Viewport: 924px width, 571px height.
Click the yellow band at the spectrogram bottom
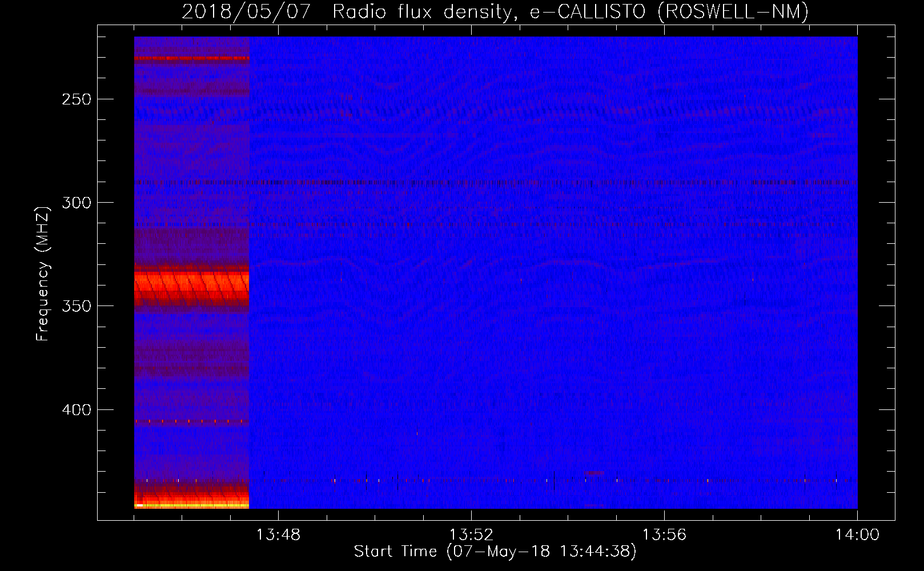[191, 505]
